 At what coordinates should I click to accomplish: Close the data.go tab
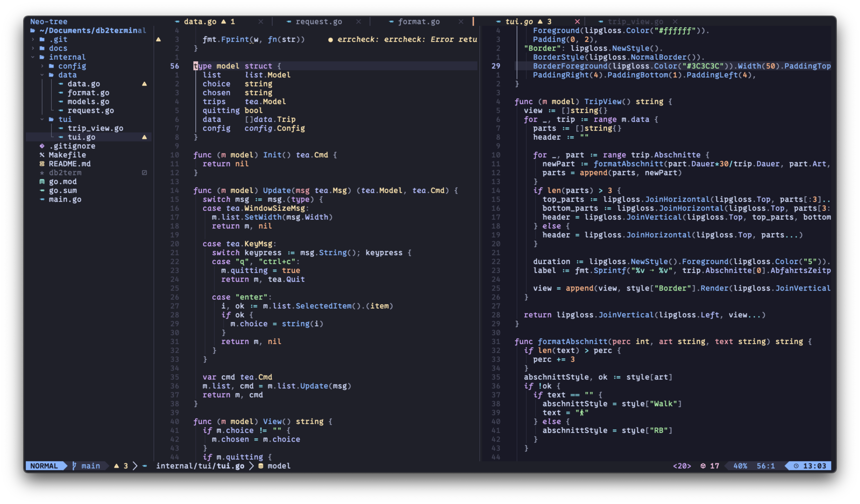click(x=261, y=22)
